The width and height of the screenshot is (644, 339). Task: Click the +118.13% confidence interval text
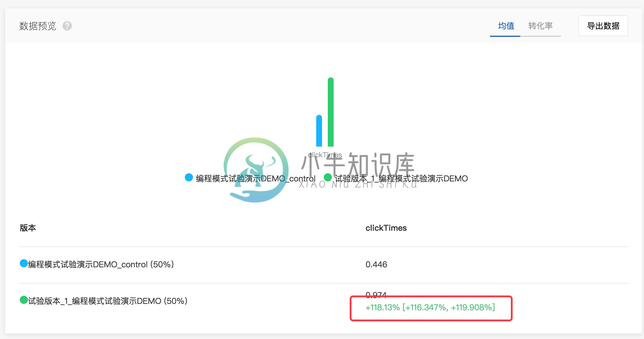pyautogui.click(x=430, y=307)
